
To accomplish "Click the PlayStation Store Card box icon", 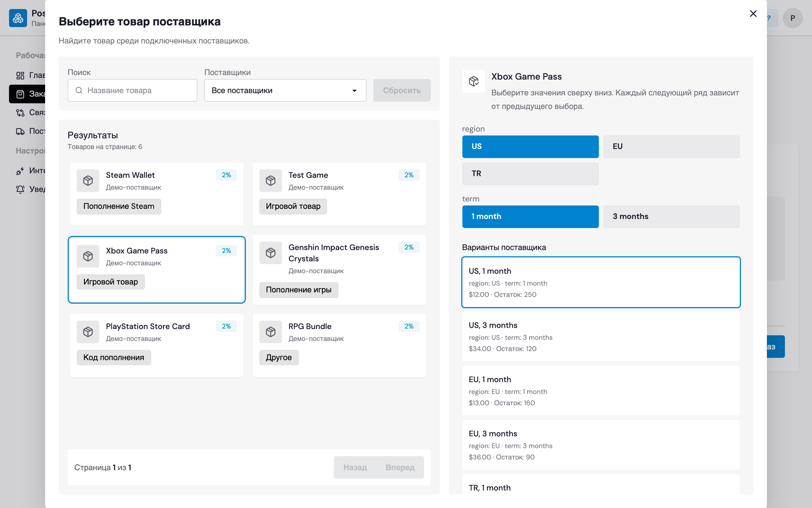I will pyautogui.click(x=88, y=332).
